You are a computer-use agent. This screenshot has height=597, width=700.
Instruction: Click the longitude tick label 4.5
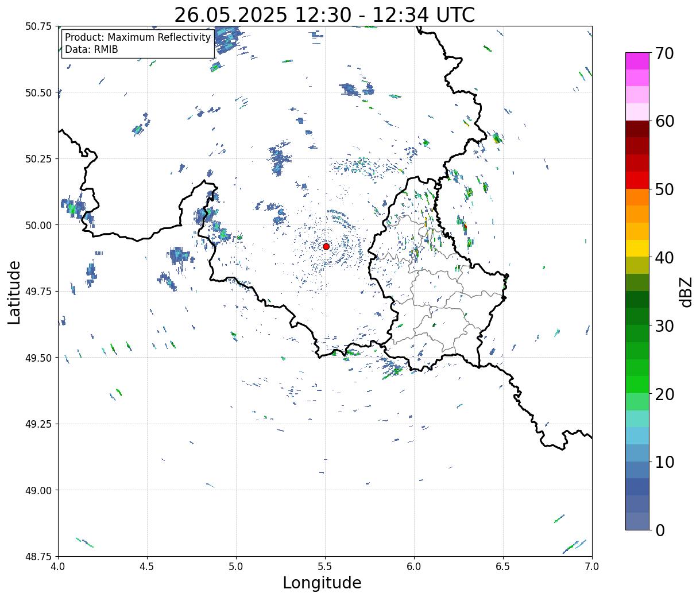point(147,567)
